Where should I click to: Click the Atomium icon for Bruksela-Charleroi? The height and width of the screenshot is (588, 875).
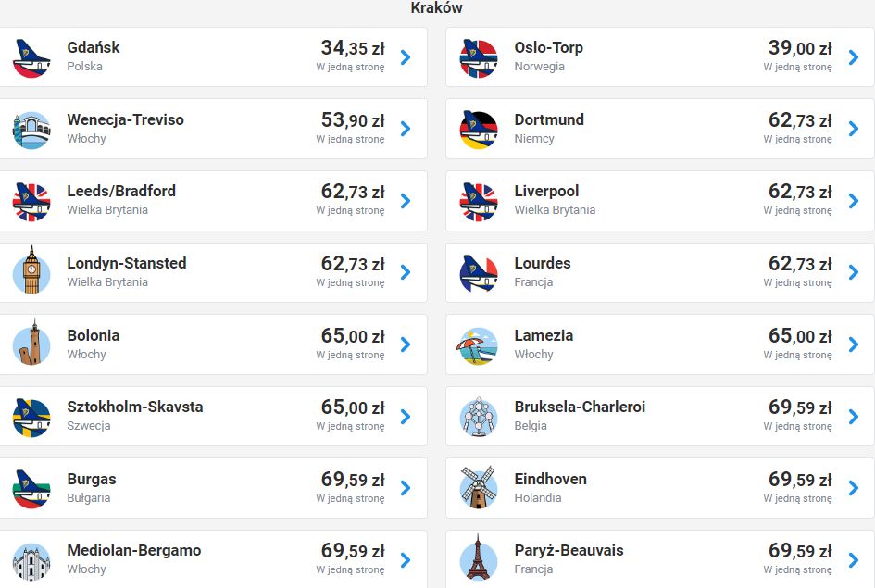(479, 416)
